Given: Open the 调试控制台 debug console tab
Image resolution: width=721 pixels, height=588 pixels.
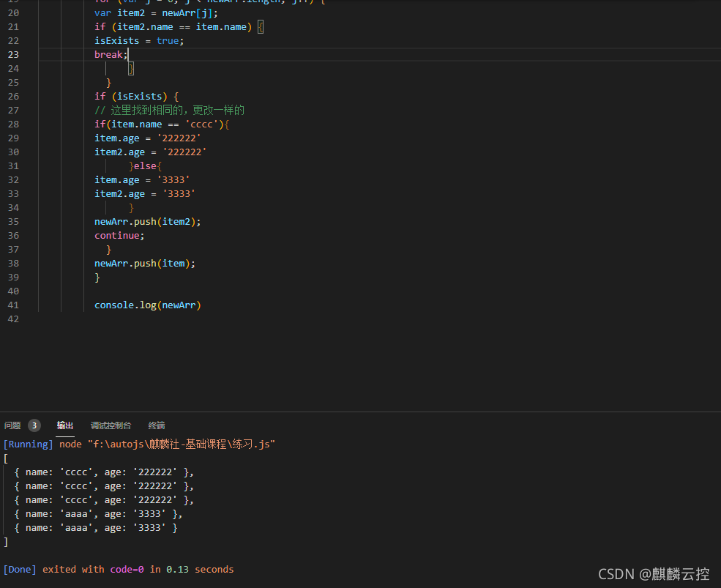Looking at the screenshot, I should pyautogui.click(x=111, y=425).
